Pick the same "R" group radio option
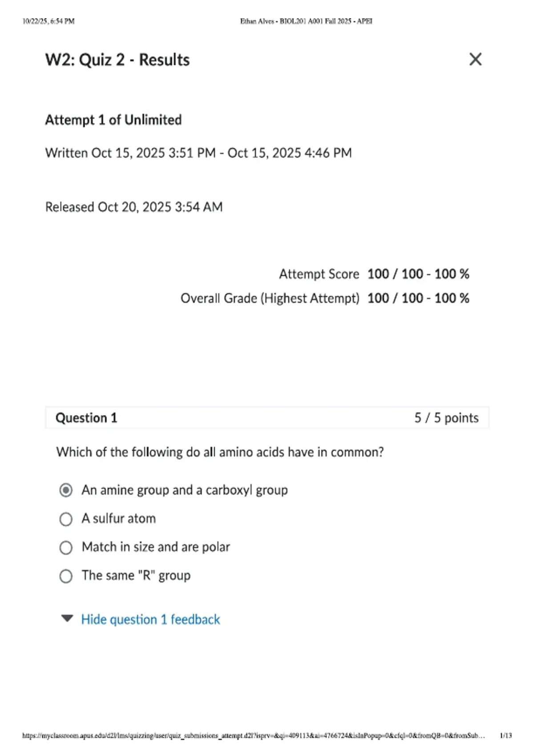Image resolution: width=534 pixels, height=756 pixels. coord(66,576)
